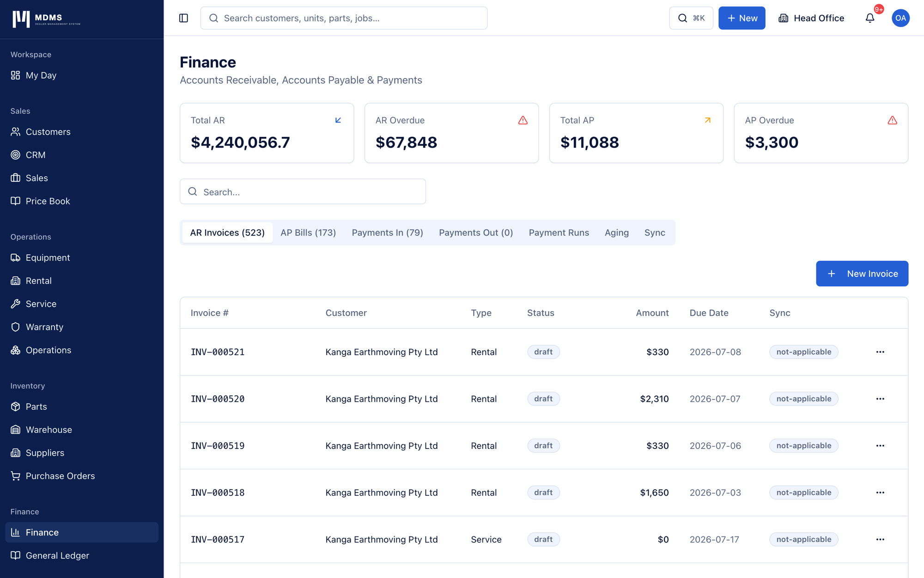Click the 2026-07-08 due date cell
Screen dimensions: 924x578
(715, 352)
